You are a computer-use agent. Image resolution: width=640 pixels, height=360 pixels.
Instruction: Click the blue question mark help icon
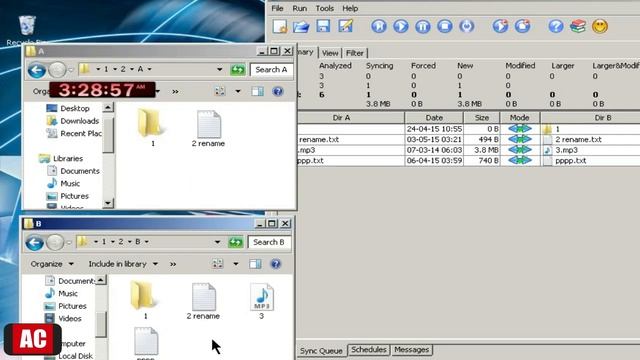coord(556,26)
